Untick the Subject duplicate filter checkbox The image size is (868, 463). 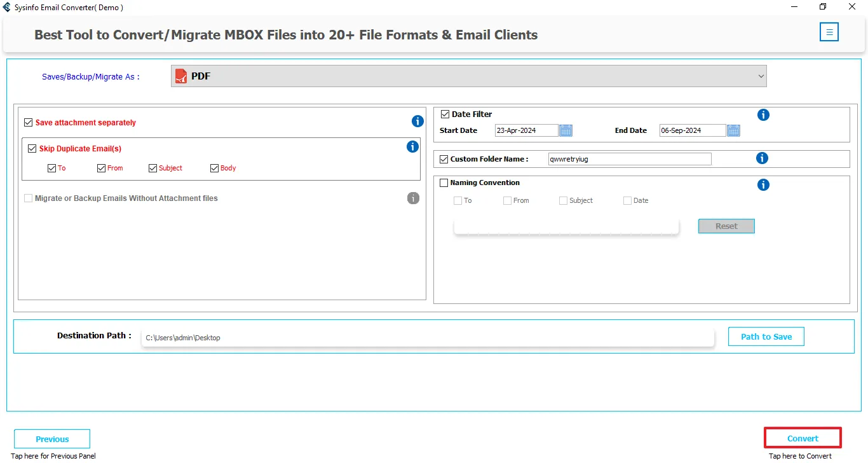[x=153, y=169]
